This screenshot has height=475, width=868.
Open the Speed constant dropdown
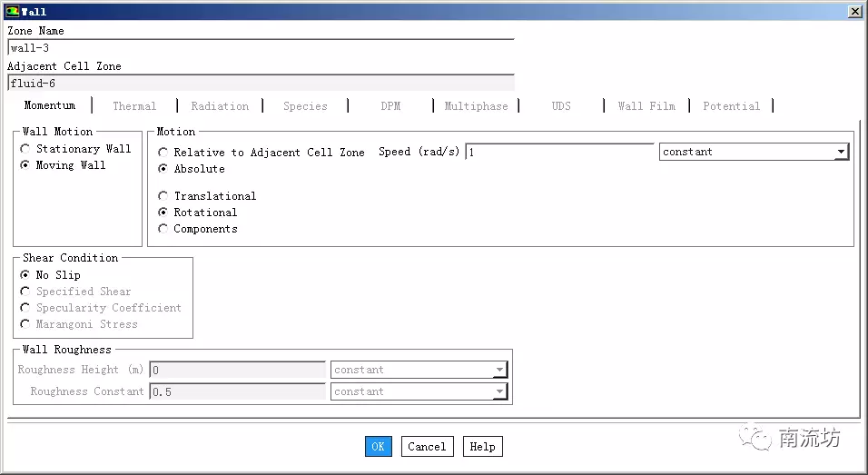coord(754,152)
